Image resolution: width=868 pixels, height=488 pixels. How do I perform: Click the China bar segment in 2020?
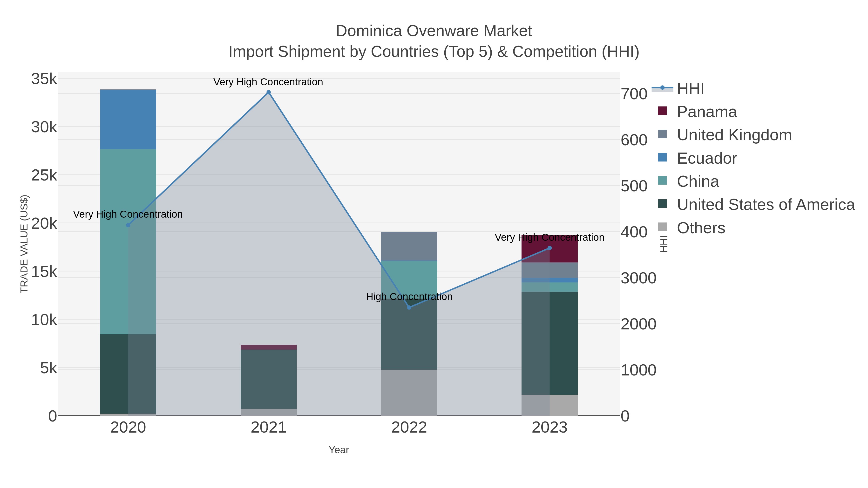tap(128, 242)
